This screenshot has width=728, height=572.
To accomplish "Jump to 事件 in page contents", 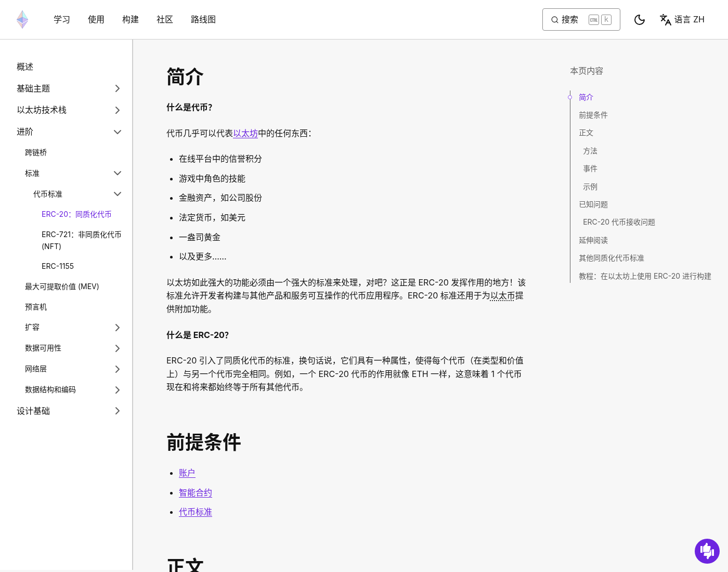I will click(x=590, y=168).
